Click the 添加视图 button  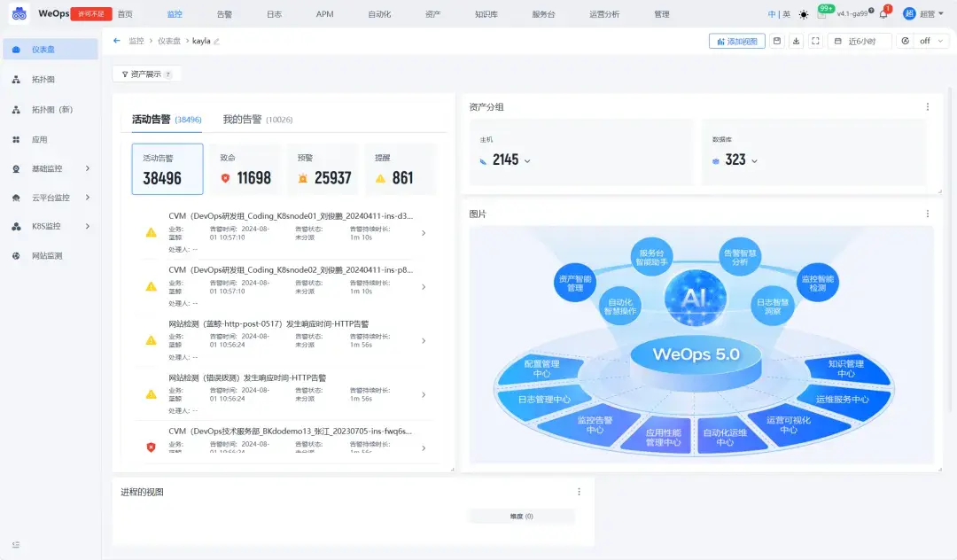click(x=736, y=42)
